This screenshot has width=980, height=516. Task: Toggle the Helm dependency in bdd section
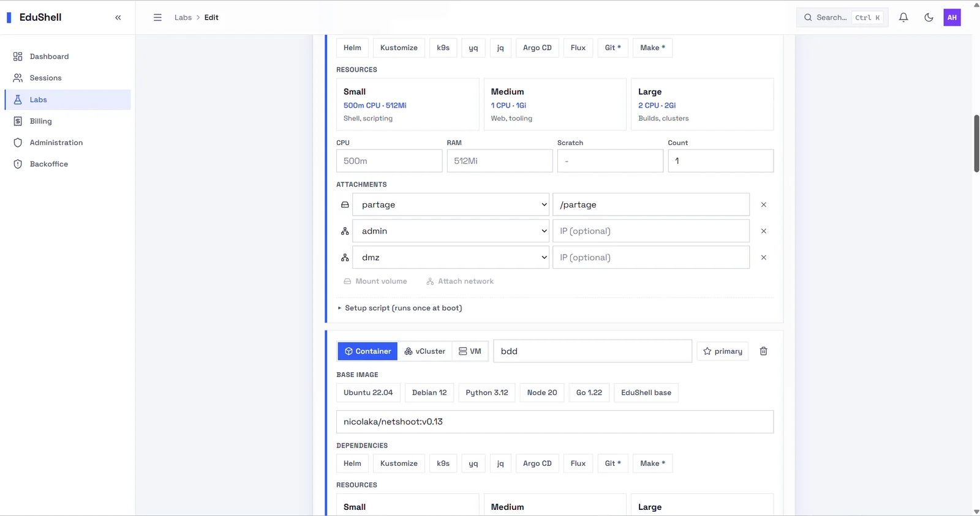[x=352, y=463]
